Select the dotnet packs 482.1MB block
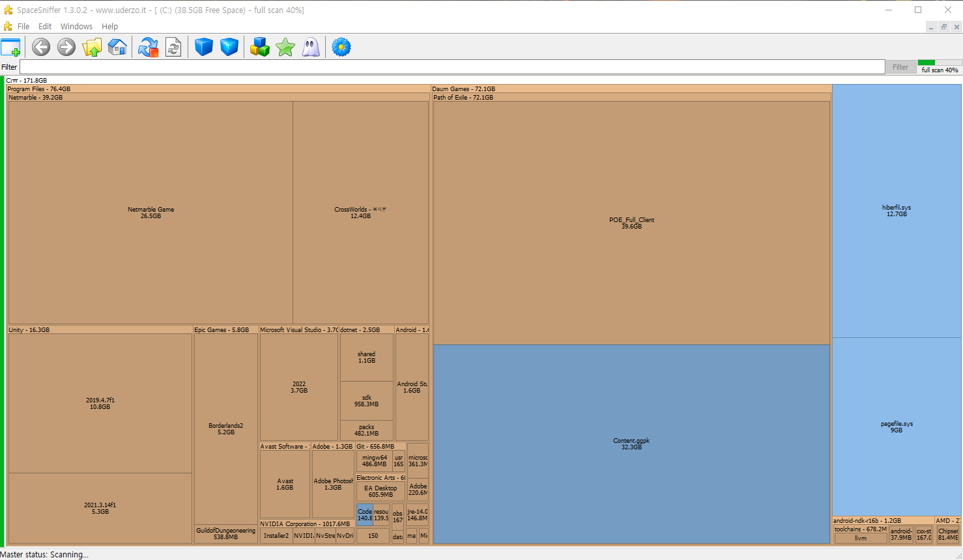This screenshot has width=963, height=560. 367,430
